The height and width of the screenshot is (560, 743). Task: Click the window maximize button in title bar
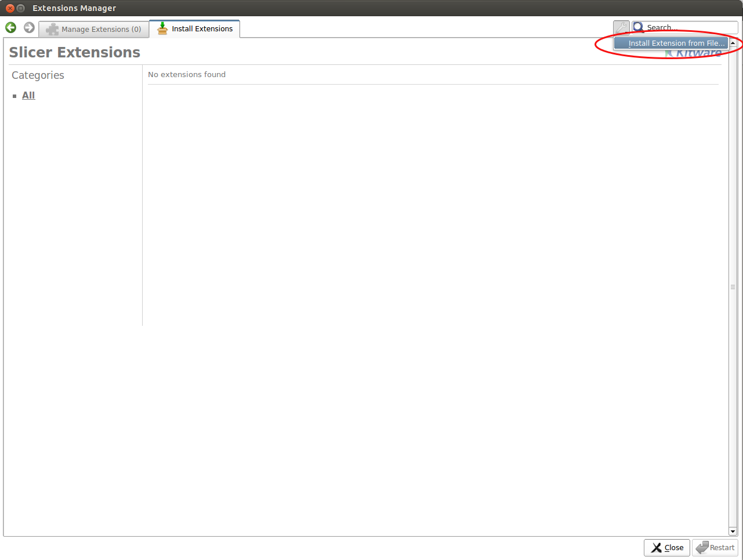click(20, 8)
